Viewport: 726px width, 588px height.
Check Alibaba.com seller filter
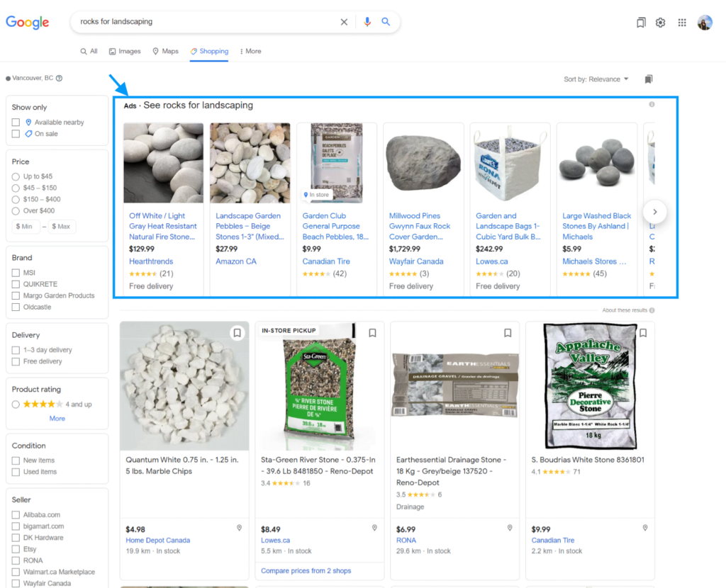coord(16,515)
